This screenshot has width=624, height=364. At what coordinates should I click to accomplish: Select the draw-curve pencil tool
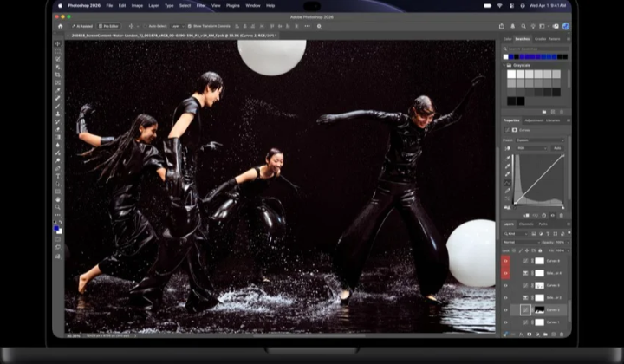(x=507, y=191)
